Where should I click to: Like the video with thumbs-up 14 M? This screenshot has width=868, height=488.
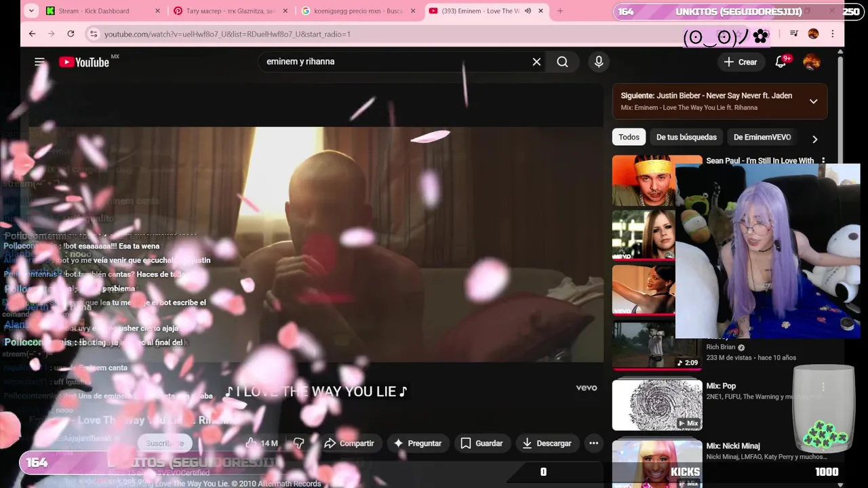point(263,443)
